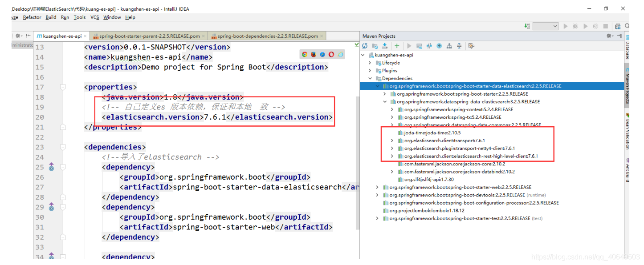Collapse spring-boot-starter-data-elasticsearch dependency
The image size is (644, 265).
tap(377, 86)
